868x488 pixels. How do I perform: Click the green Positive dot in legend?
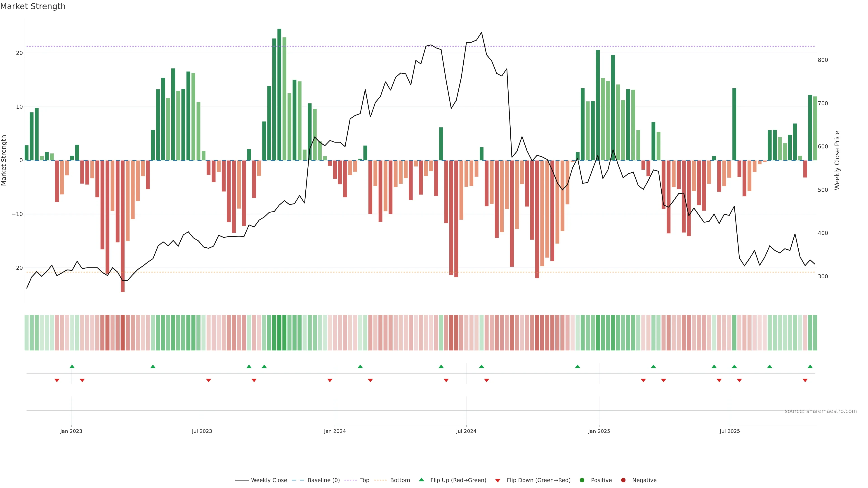click(x=582, y=480)
